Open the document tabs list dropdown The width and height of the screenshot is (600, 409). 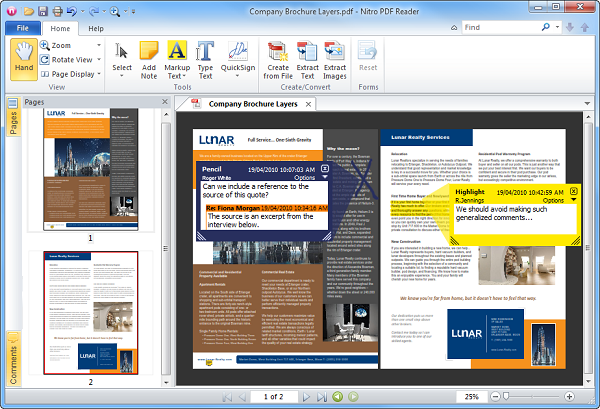tap(587, 104)
